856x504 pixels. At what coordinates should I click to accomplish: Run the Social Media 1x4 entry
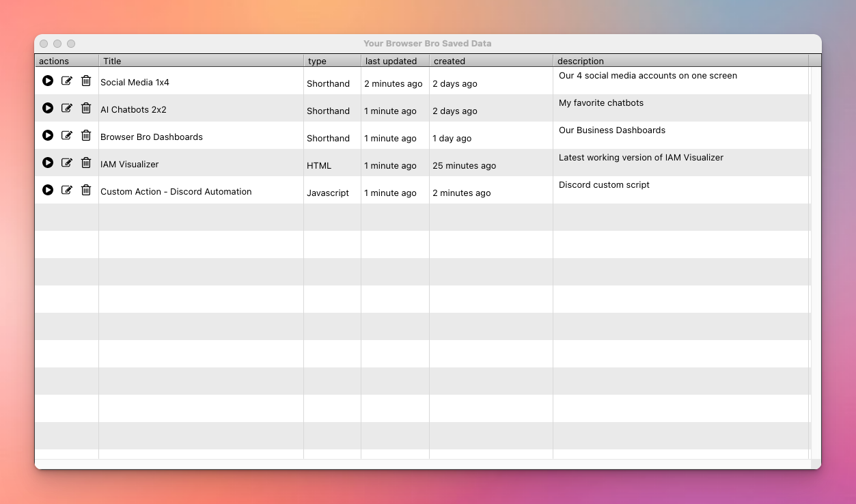pos(48,81)
